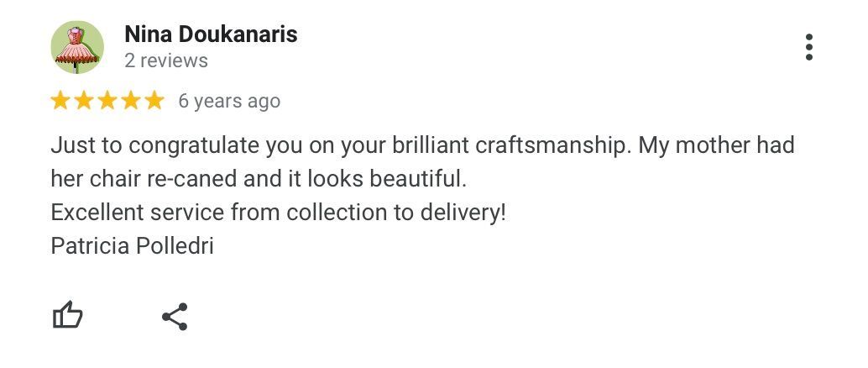Click Nina Doukanaris's profile avatar
Viewport: 868px width, 368px height.
(77, 48)
